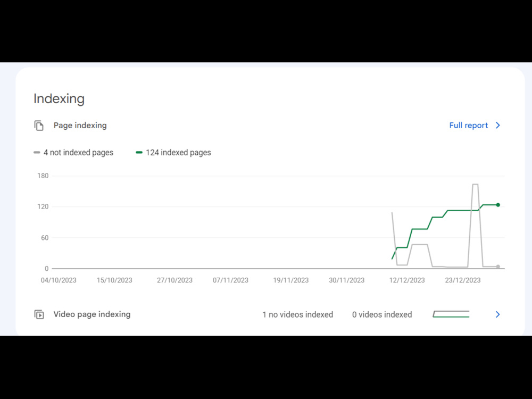The width and height of the screenshot is (532, 399).
Task: Click the Video page indexing icon
Action: coord(39,314)
